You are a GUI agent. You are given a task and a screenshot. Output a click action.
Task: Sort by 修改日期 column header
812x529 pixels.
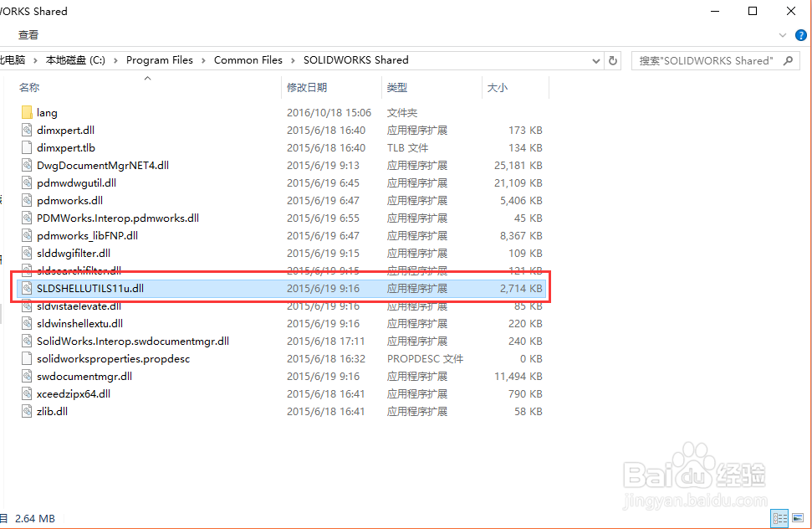(x=307, y=88)
